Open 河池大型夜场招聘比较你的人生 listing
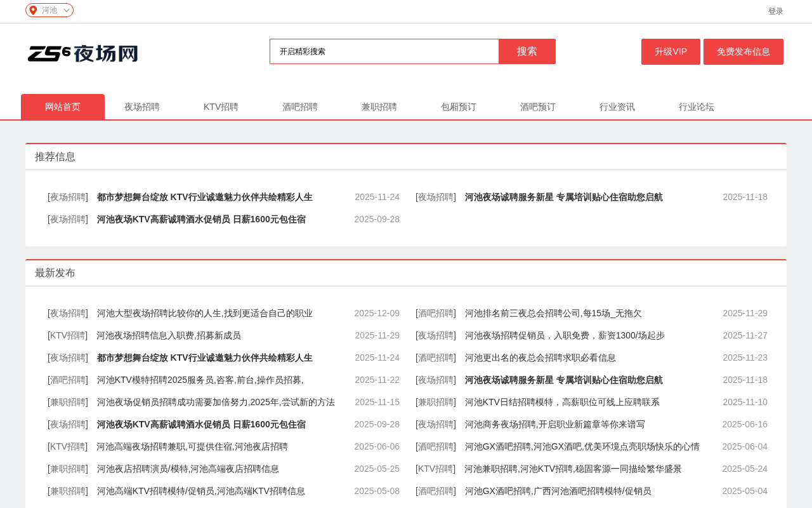 (205, 313)
